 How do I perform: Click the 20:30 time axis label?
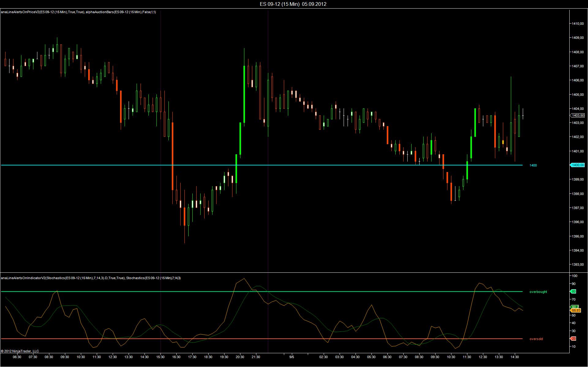[240, 357]
